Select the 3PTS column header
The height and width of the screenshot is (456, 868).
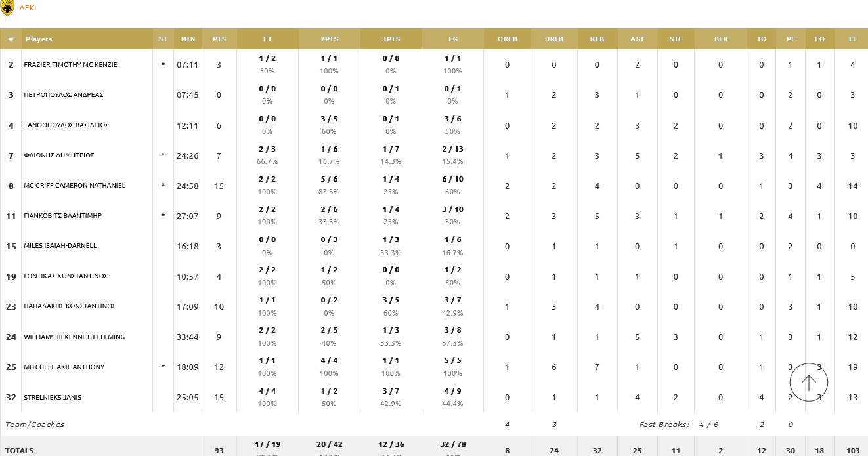coord(391,39)
